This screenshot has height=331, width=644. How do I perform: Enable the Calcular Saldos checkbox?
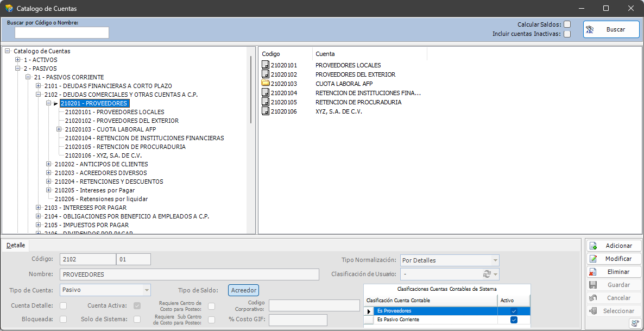(567, 24)
